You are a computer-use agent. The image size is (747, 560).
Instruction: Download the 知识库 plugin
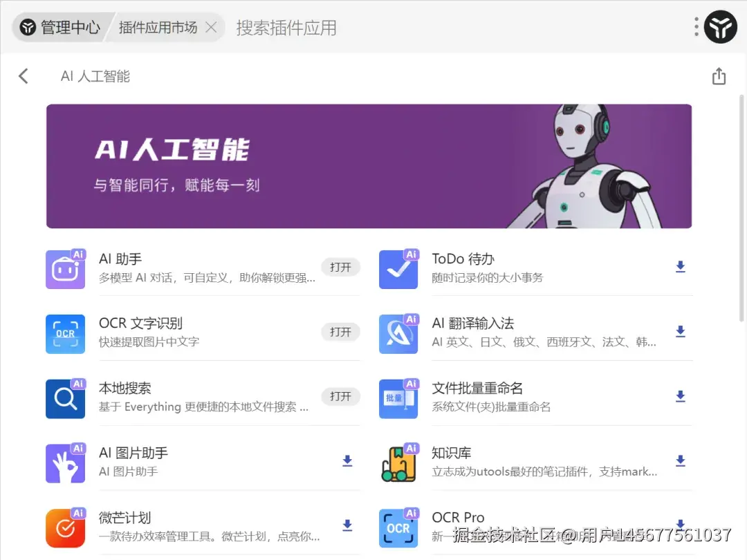680,461
